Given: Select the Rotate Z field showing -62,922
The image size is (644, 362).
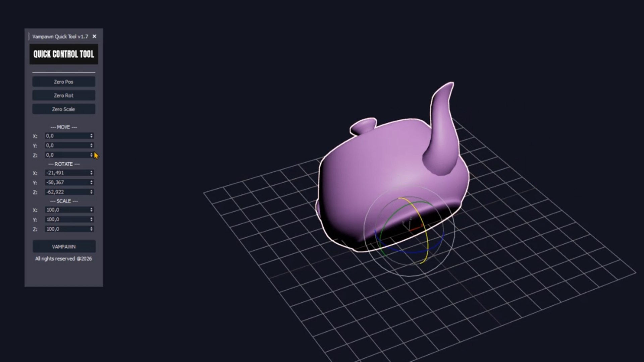Looking at the screenshot, I should 67,192.
